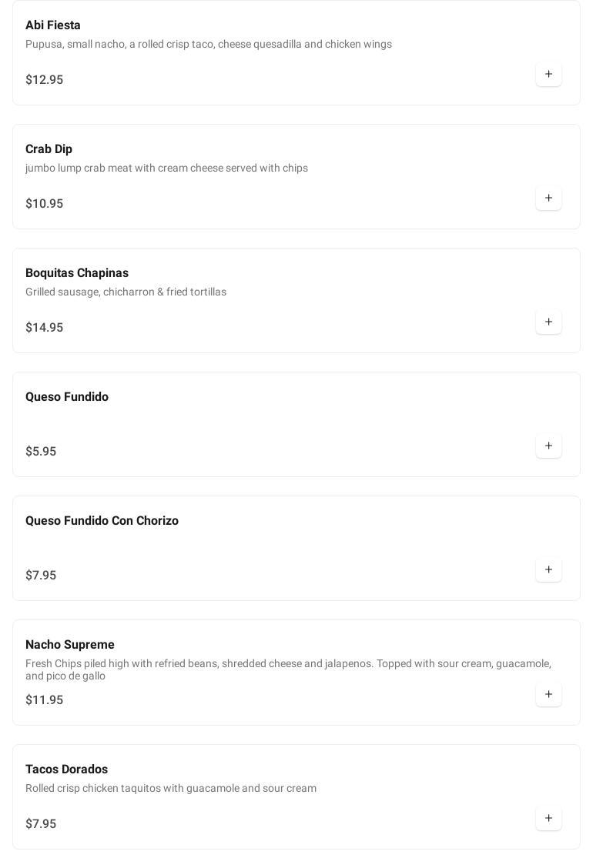Select the Crab Dip description text
The height and width of the screenshot is (868, 593).
click(166, 169)
